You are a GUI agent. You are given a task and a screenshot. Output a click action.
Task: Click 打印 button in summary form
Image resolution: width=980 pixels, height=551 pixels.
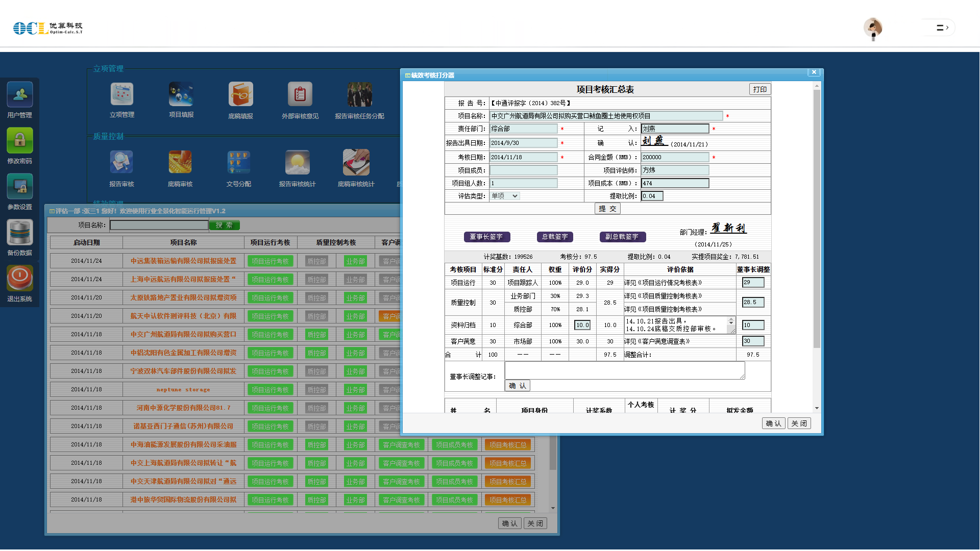pyautogui.click(x=759, y=89)
